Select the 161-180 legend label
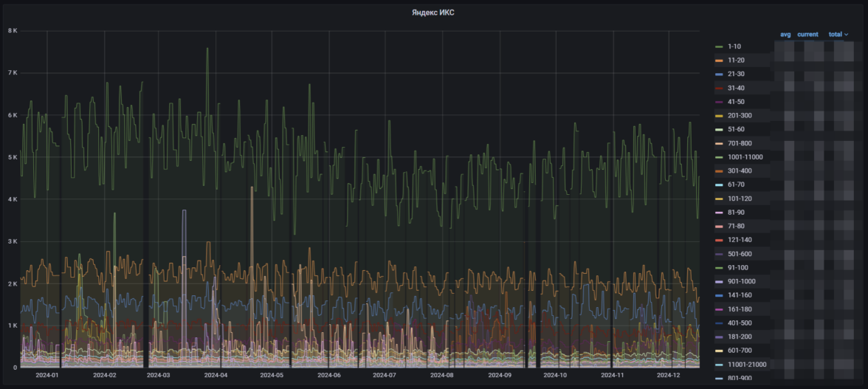868x389 pixels. (x=741, y=309)
